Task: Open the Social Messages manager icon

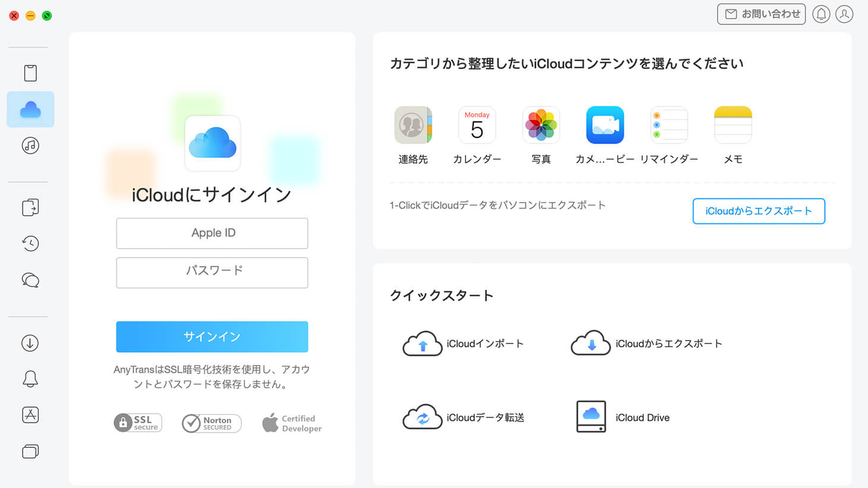Action: click(x=30, y=279)
